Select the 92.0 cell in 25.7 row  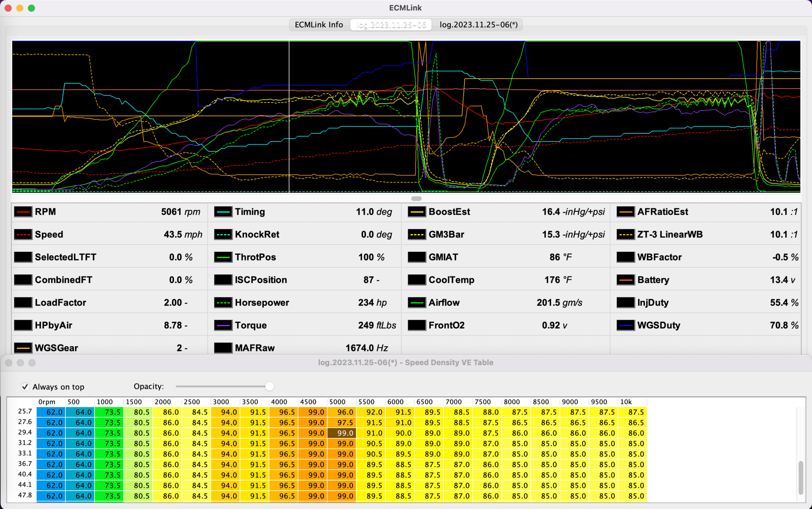click(371, 412)
